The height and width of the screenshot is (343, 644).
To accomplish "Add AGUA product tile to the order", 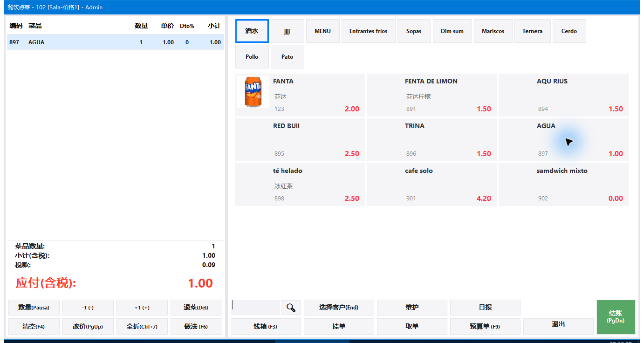I will (x=563, y=140).
